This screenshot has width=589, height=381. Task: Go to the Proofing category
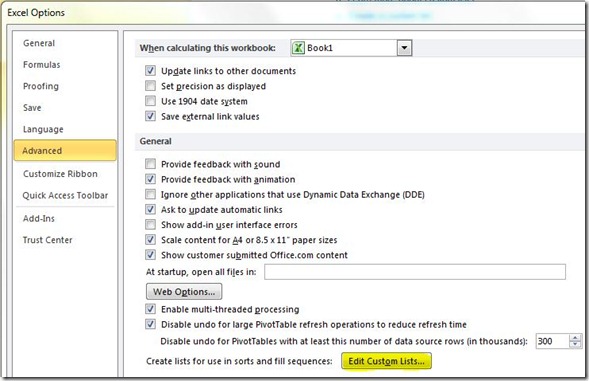[x=41, y=86]
